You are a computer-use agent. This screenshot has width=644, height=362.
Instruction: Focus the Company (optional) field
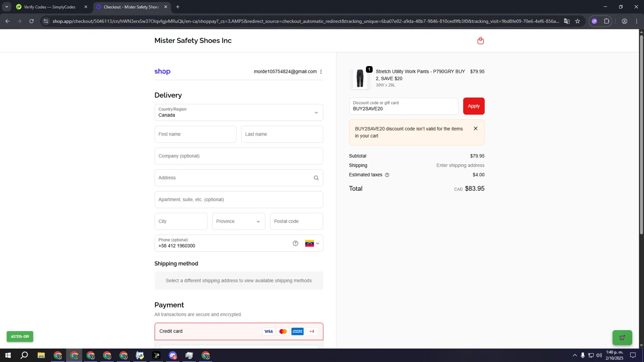point(239,156)
